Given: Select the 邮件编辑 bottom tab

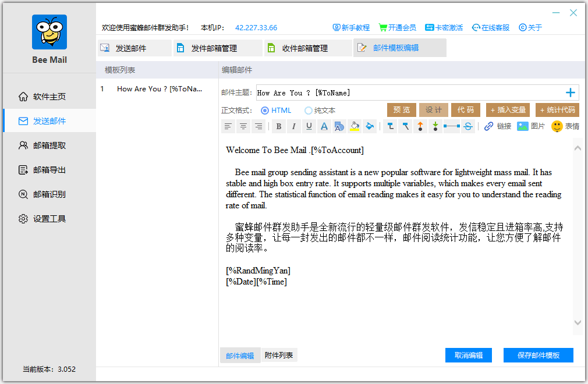Looking at the screenshot, I should (240, 355).
